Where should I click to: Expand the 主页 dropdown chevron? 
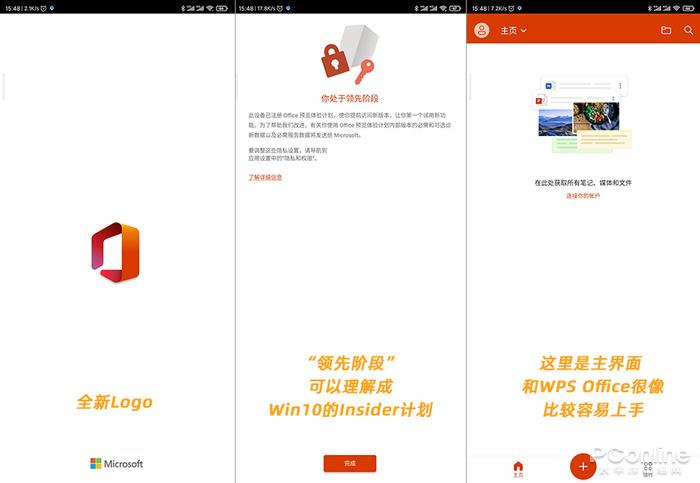(x=524, y=30)
